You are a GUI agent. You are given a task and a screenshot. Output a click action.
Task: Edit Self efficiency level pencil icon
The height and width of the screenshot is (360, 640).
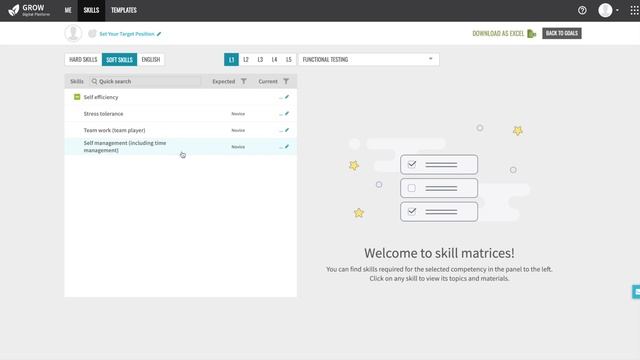click(x=287, y=97)
